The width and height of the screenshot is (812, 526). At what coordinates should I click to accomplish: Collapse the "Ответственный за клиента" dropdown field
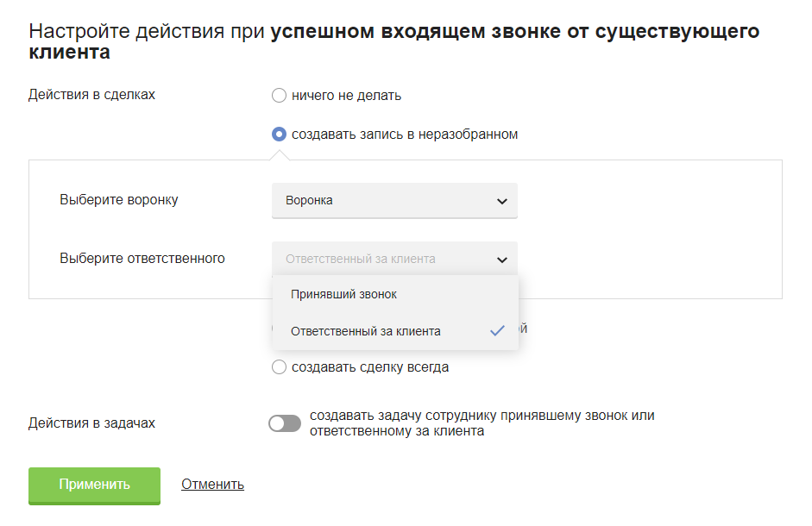click(394, 259)
